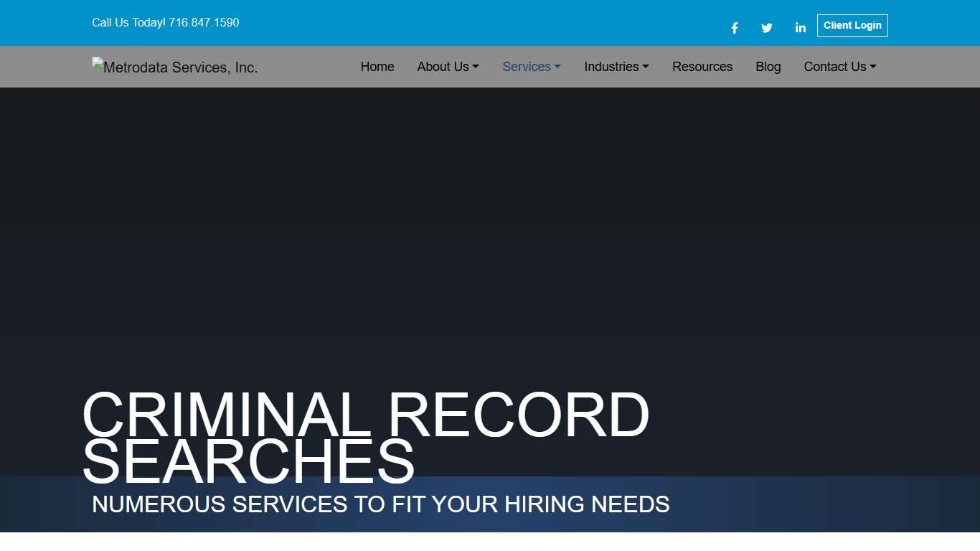Click the Metrodata Services logo
This screenshot has width=980, height=551.
(174, 67)
